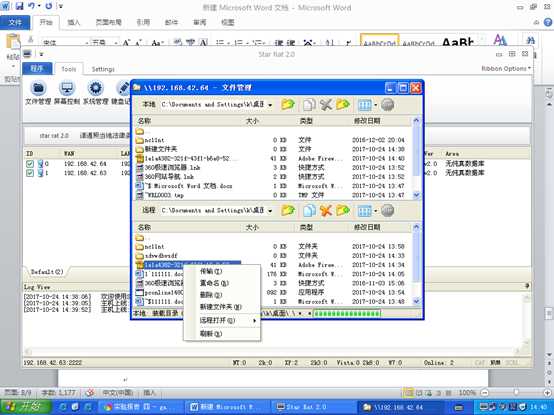
Task: Click the orange delete X in remote toolbar
Action: click(x=326, y=211)
